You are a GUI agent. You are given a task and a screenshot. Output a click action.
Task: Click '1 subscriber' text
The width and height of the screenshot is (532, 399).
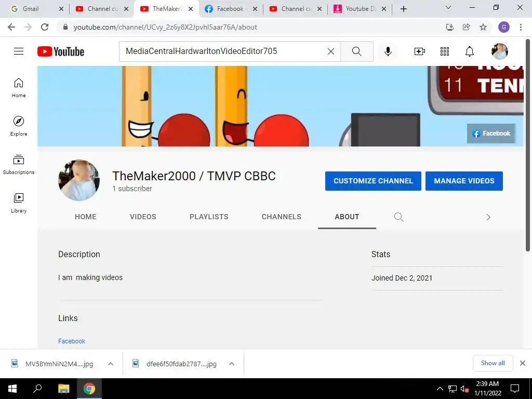(132, 189)
